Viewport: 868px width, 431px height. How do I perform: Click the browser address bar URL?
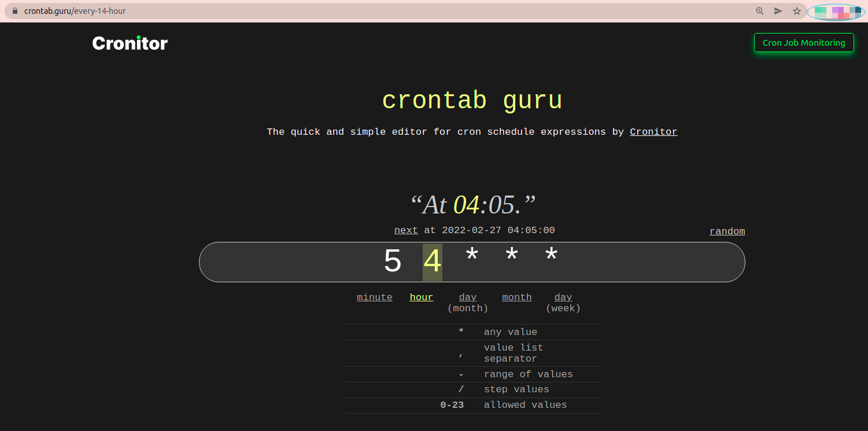point(75,11)
